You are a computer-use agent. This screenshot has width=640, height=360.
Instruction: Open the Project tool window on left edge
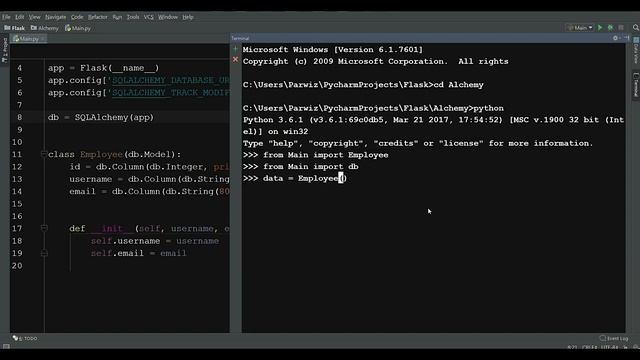[5, 51]
